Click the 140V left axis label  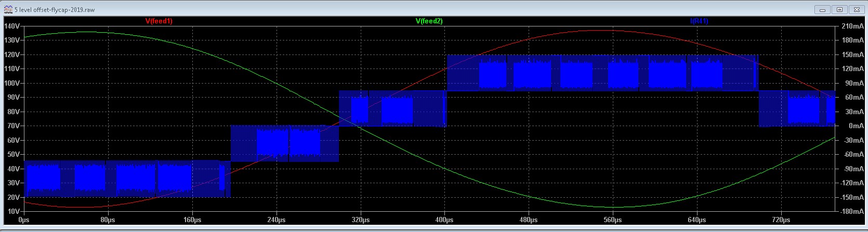11,26
